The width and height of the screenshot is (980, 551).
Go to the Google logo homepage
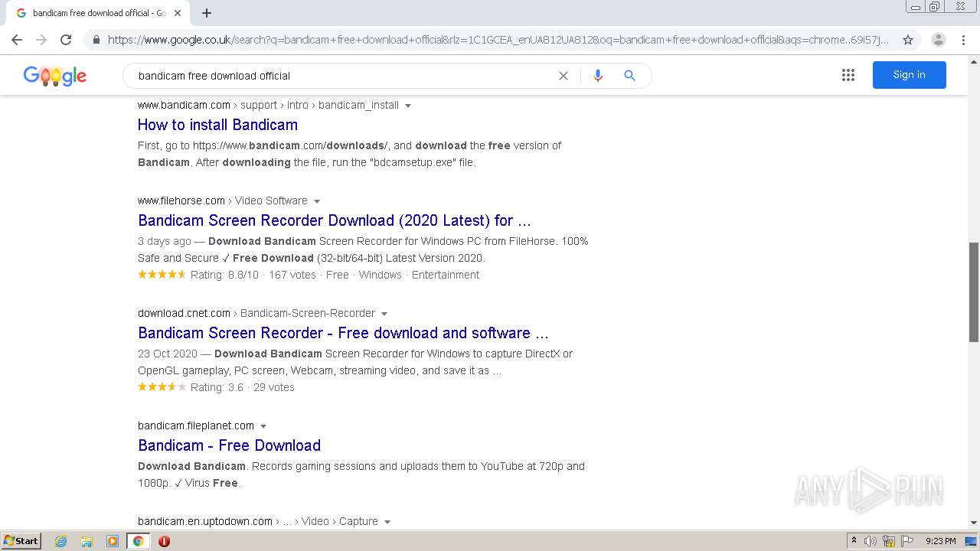[x=55, y=75]
